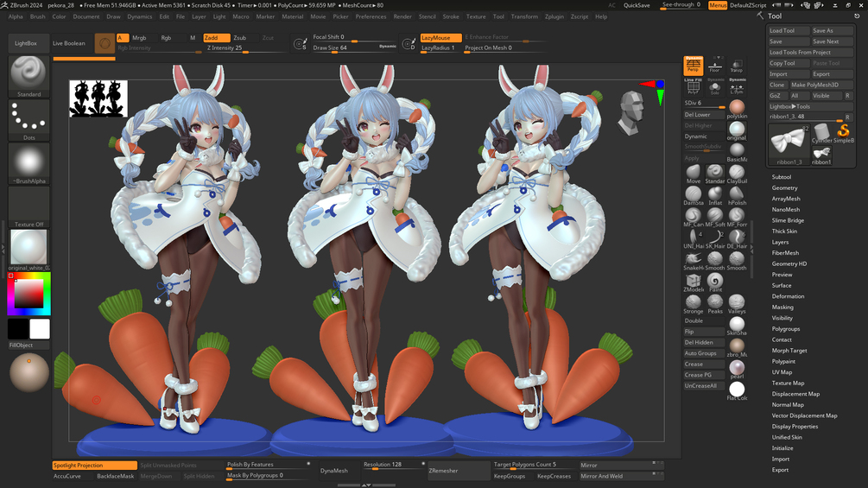Enable Zsub mode
The width and height of the screenshot is (868, 488).
click(x=240, y=38)
